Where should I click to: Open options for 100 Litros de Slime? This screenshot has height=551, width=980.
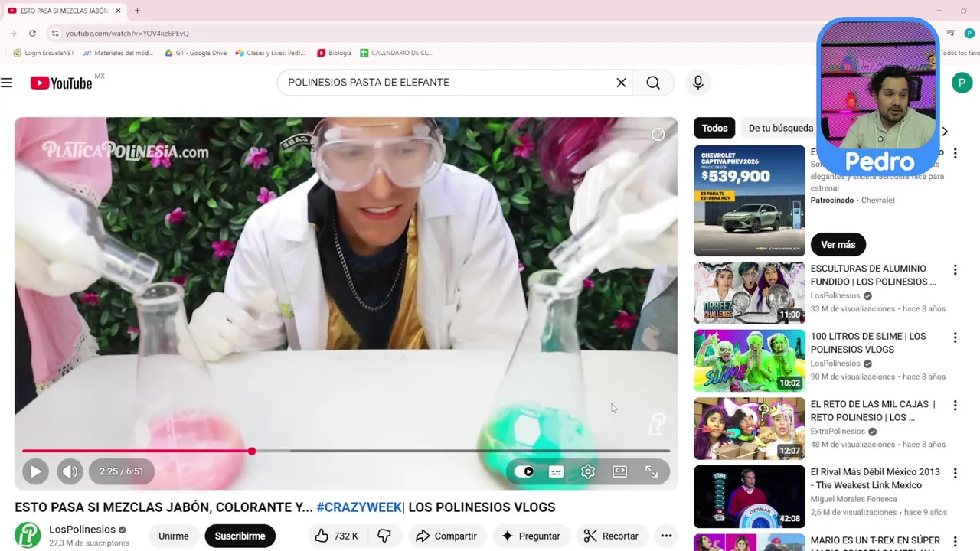[955, 337]
